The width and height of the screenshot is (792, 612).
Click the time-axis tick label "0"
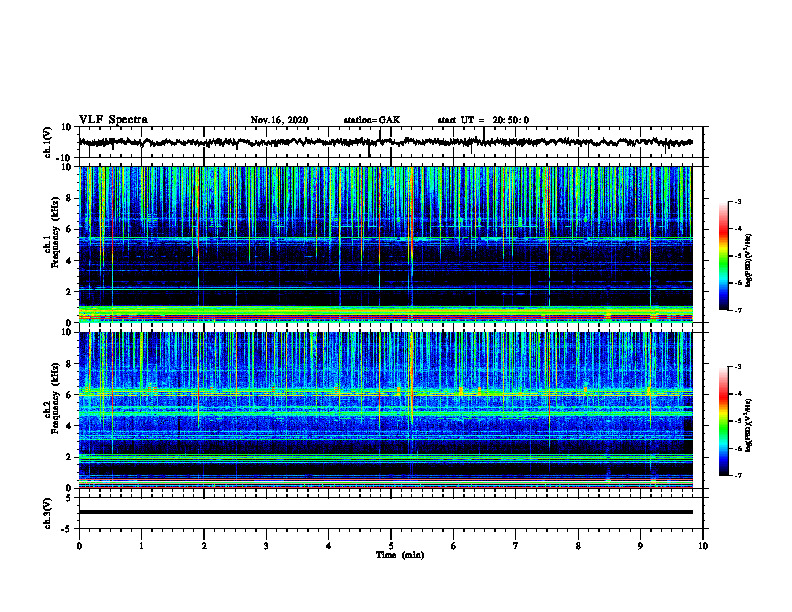[79, 546]
